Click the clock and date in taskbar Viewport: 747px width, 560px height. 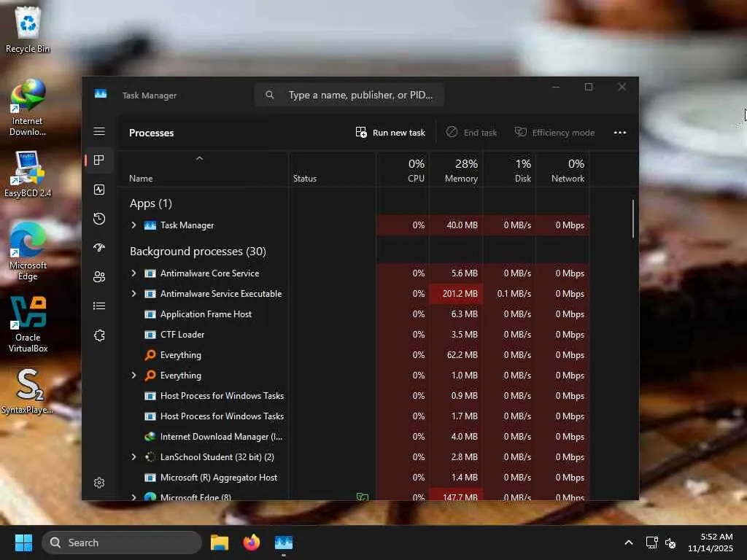711,542
